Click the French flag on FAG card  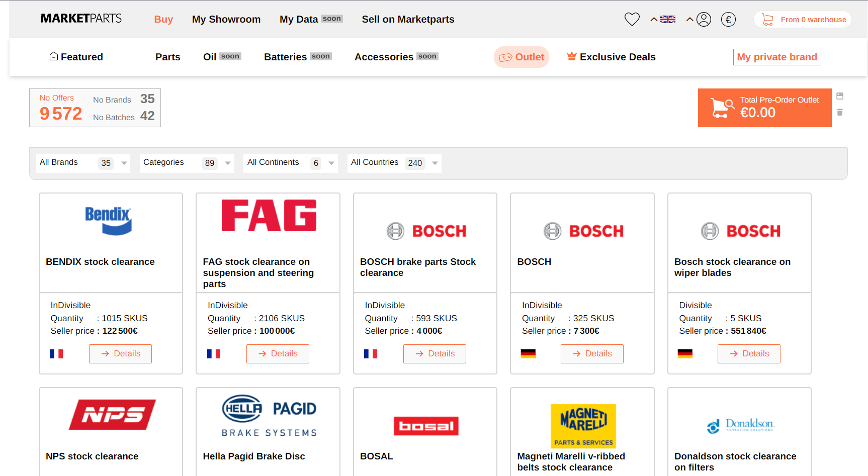point(214,354)
